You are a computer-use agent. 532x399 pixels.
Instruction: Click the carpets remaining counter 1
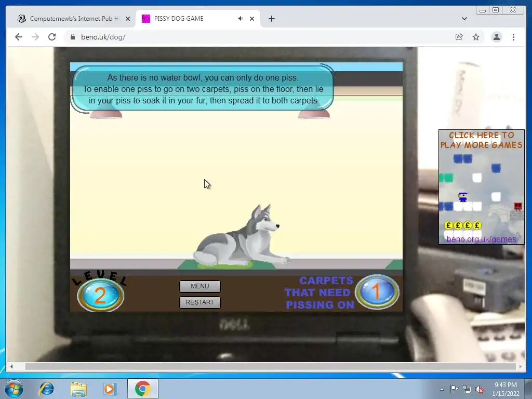click(x=377, y=292)
